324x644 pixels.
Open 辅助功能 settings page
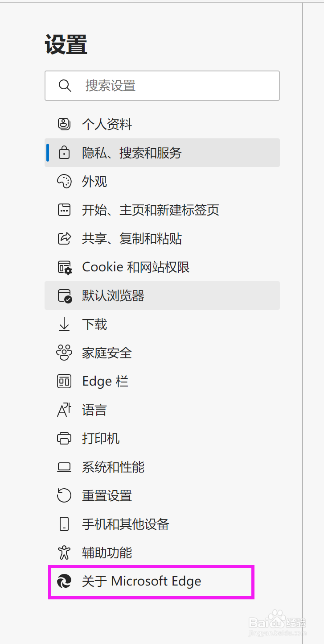click(162, 553)
